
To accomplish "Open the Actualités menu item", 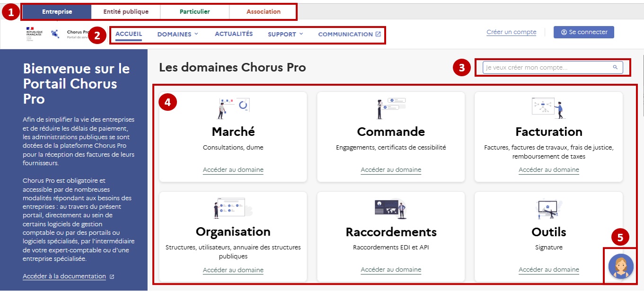I will 234,34.
